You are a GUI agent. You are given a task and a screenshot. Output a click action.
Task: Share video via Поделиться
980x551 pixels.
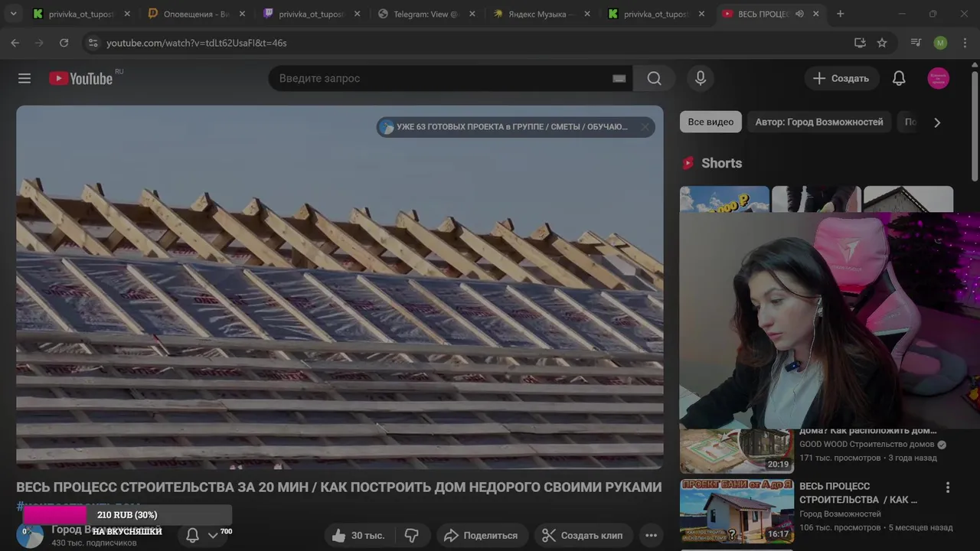[x=481, y=536]
